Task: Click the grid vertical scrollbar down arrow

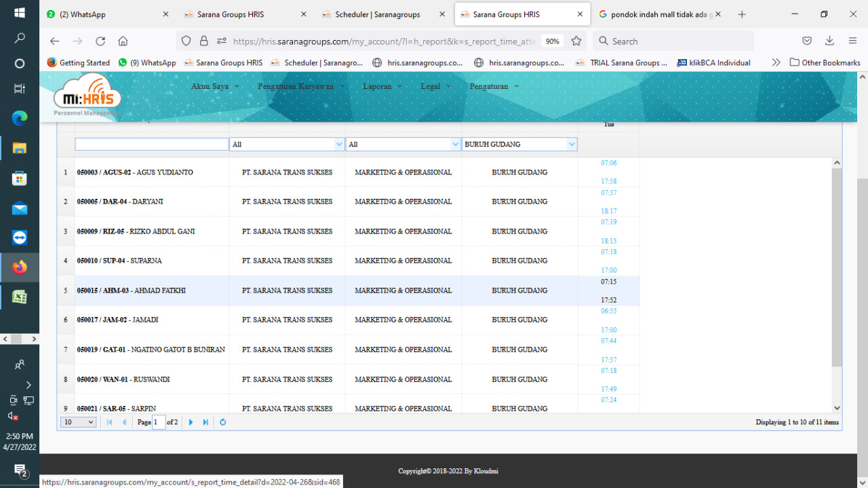Action: 837,408
